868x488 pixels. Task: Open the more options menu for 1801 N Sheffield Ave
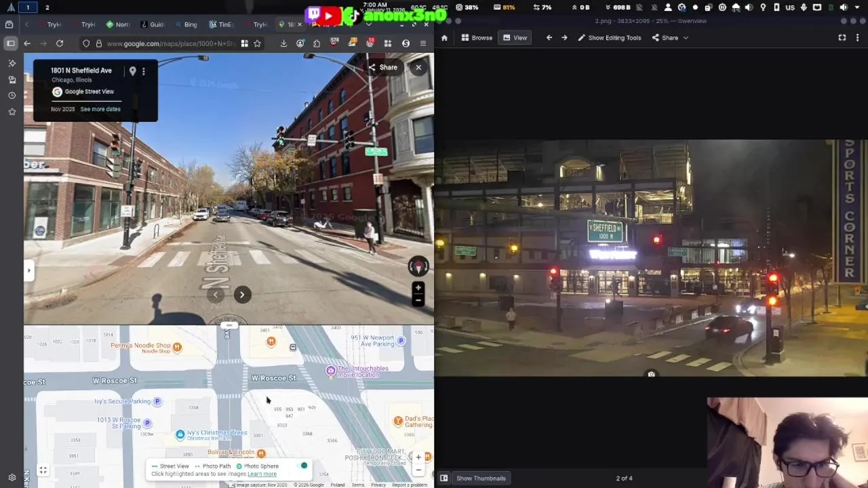[x=143, y=71]
